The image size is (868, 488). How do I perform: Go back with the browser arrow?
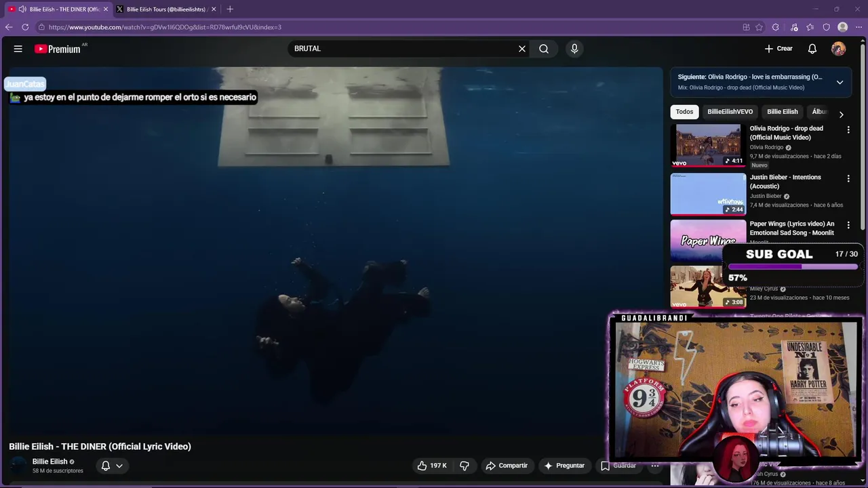pyautogui.click(x=9, y=27)
